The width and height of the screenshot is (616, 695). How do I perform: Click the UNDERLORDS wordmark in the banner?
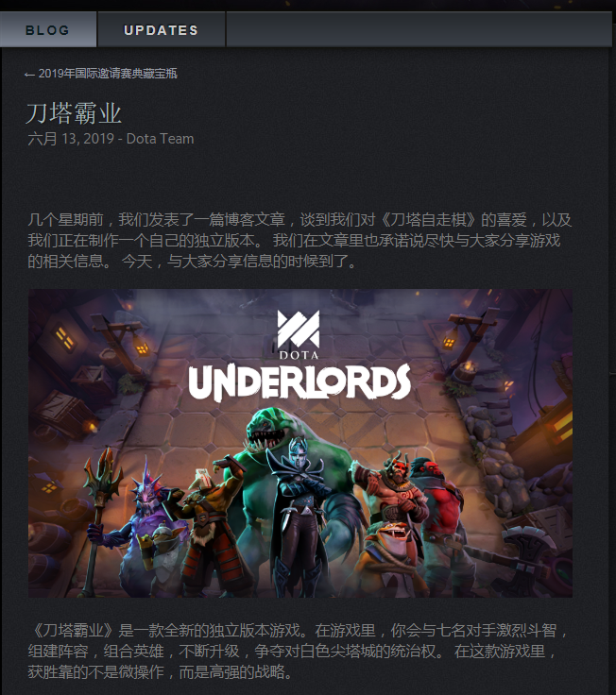(x=299, y=382)
